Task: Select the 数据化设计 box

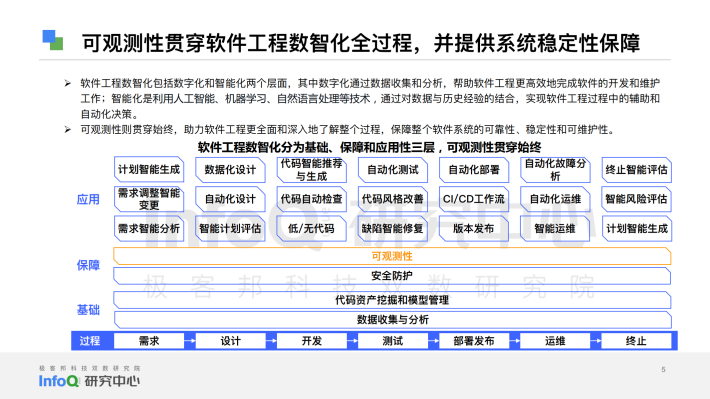Action: coord(230,169)
